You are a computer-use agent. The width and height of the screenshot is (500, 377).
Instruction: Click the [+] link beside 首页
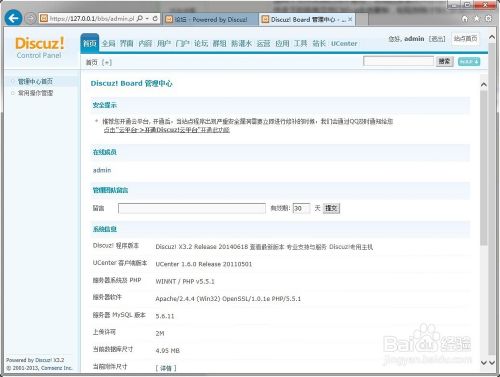pyautogui.click(x=107, y=62)
